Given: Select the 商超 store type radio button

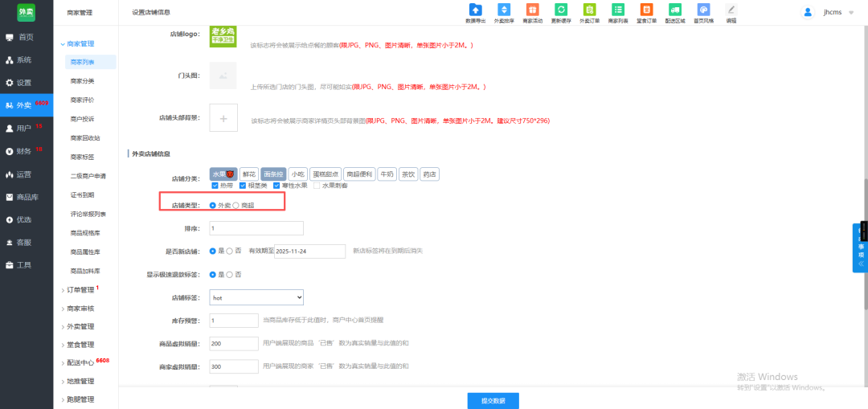Looking at the screenshot, I should [x=235, y=206].
